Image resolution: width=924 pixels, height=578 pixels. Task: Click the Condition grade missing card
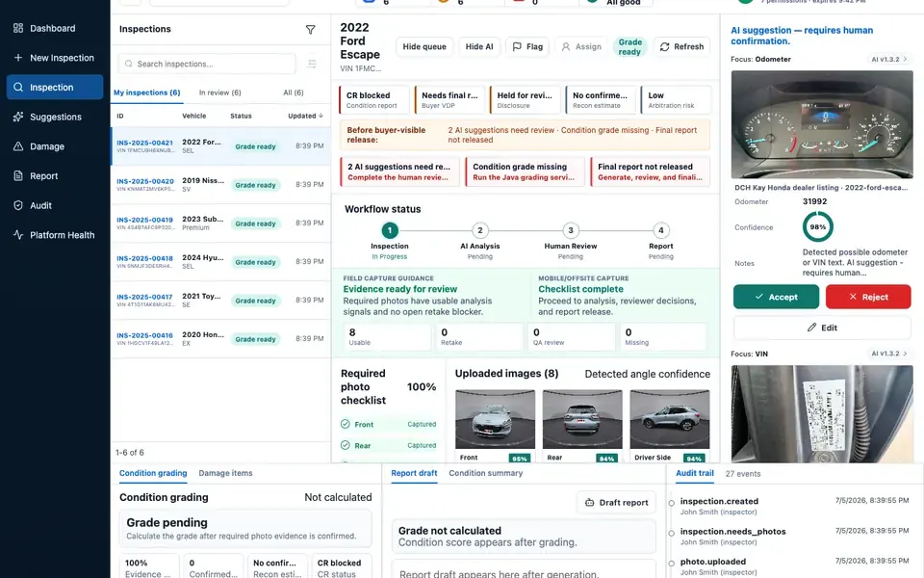526,171
